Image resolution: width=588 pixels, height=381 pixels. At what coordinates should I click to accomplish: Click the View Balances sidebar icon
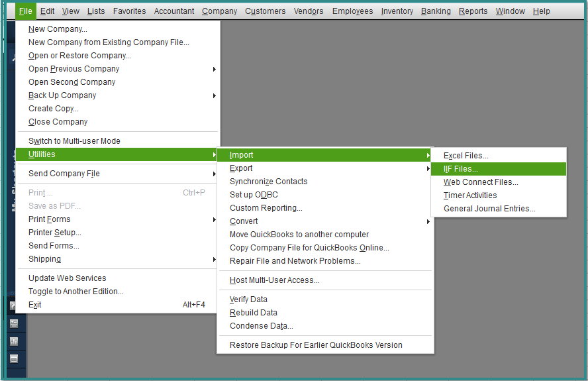14,323
